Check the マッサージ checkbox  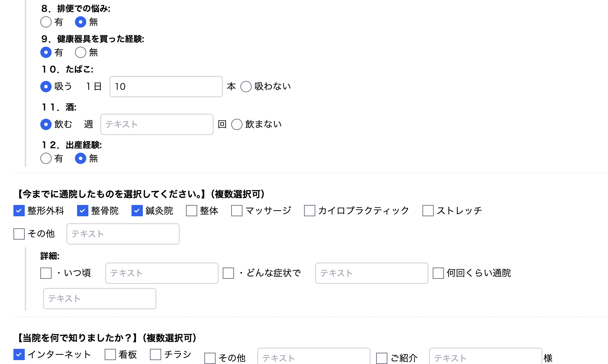[x=236, y=211]
